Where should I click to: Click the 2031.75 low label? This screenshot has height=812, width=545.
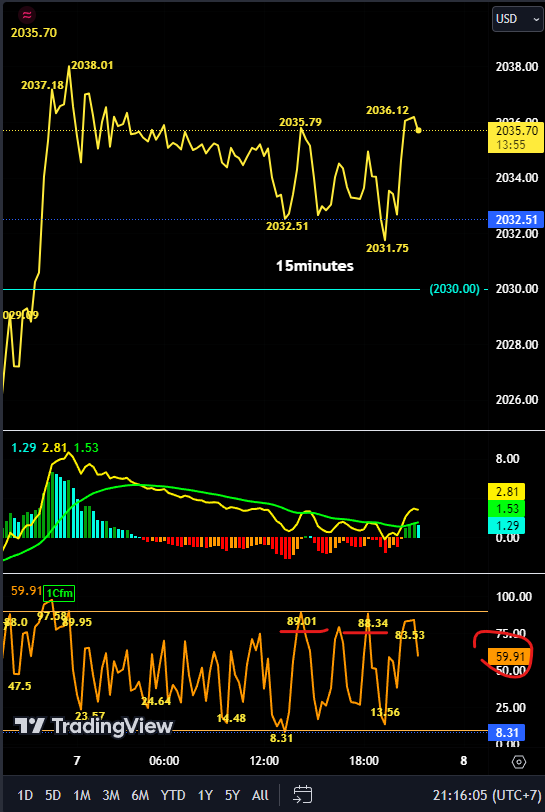387,248
